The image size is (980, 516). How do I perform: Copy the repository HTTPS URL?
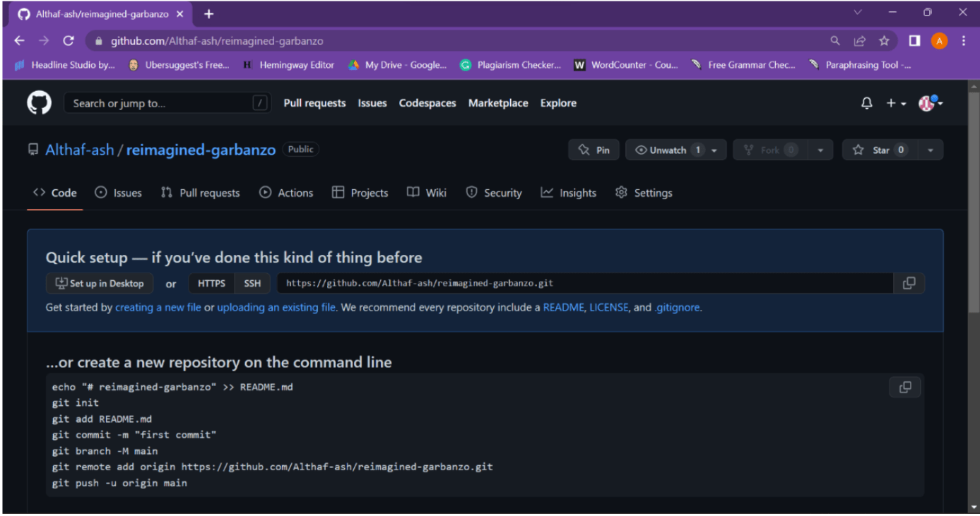point(909,283)
